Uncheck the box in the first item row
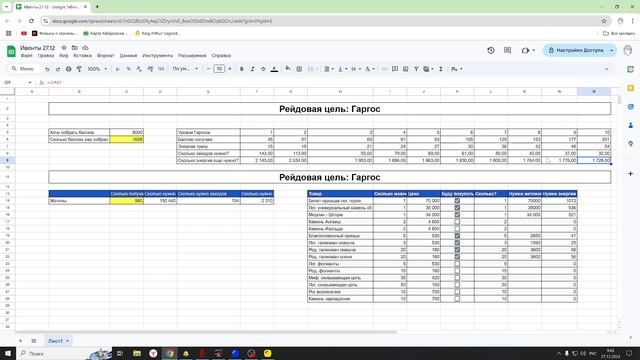The width and height of the screenshot is (640, 360). pos(457,201)
